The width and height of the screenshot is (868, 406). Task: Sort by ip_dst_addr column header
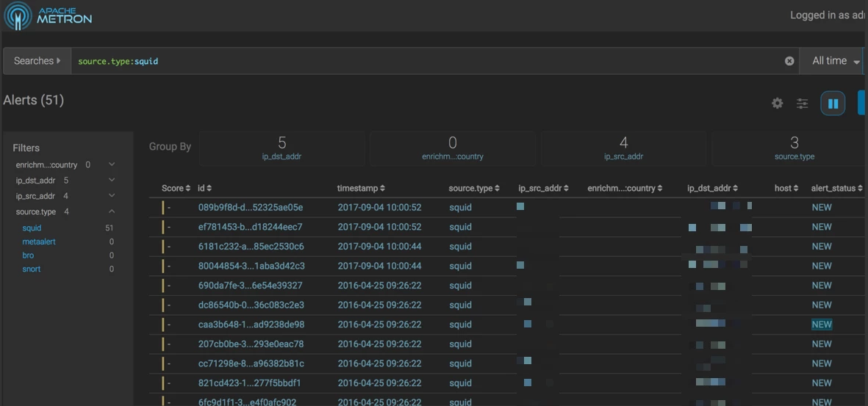(x=712, y=189)
